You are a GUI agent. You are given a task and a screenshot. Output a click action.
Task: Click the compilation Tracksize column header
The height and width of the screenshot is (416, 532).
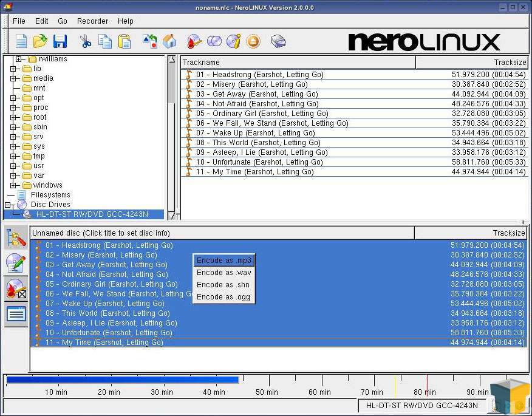click(472, 233)
